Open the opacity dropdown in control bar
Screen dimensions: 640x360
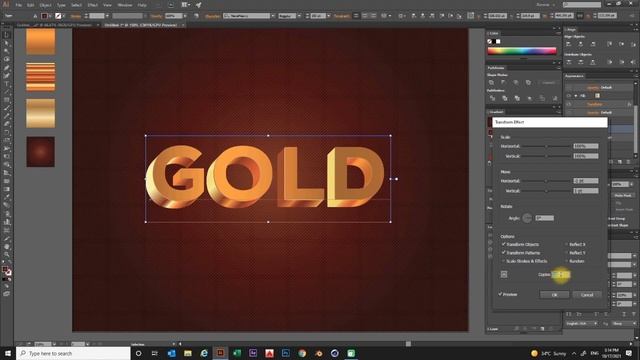tap(185, 16)
